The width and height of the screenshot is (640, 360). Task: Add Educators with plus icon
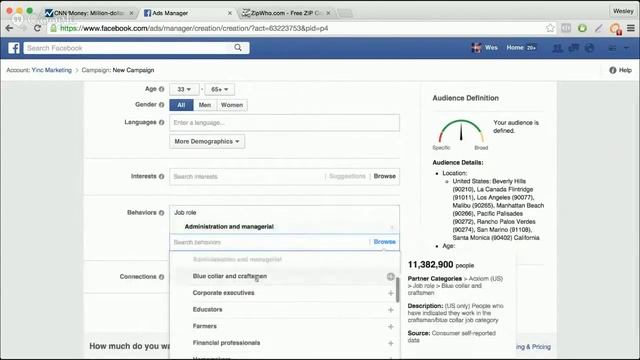[391, 310]
